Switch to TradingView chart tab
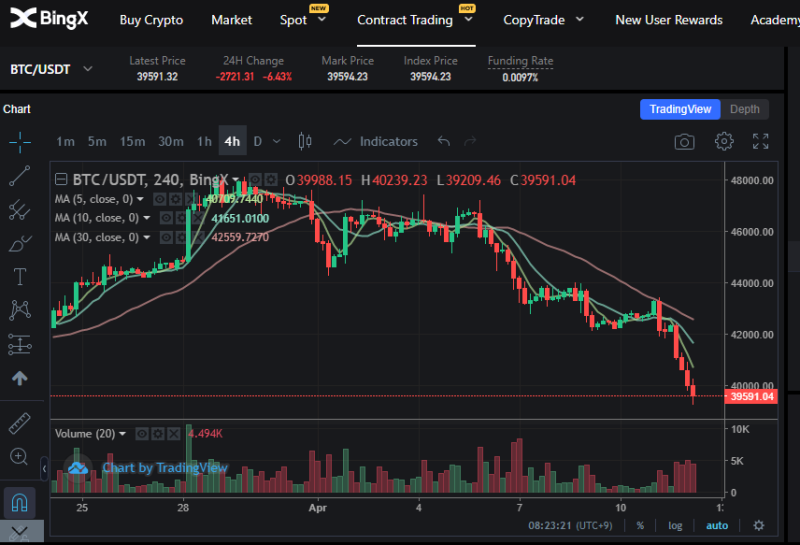Screen dimensions: 800x545 click(680, 109)
